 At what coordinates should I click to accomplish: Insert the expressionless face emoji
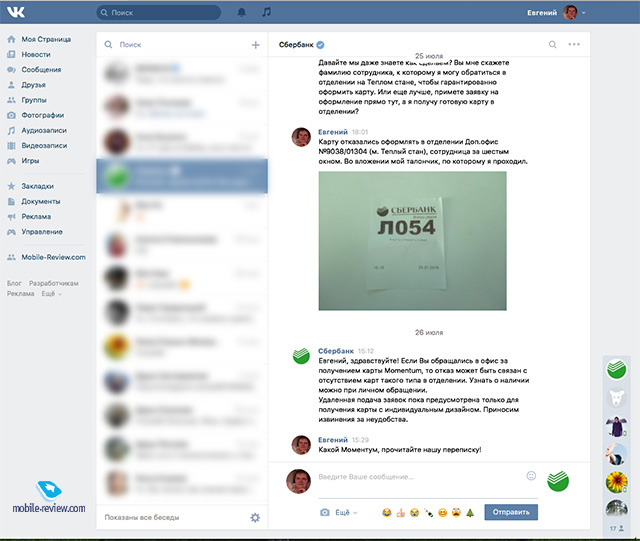(442, 513)
